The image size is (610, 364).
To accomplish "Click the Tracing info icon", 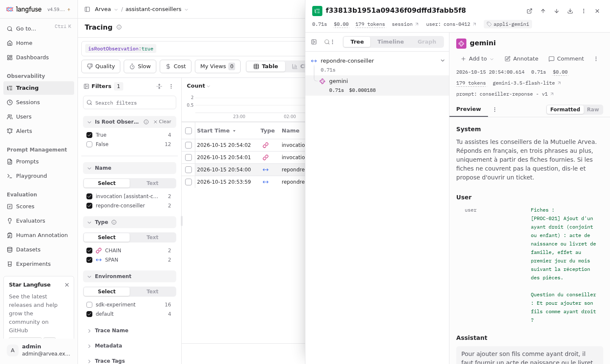I will 119,27.
